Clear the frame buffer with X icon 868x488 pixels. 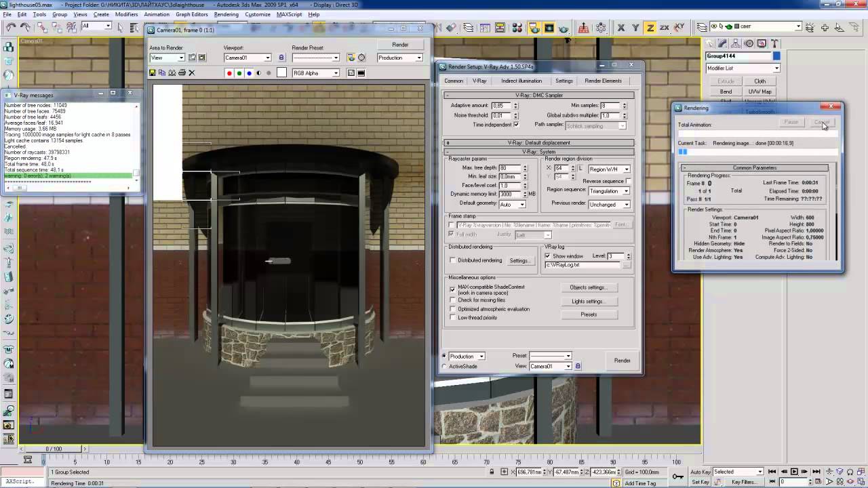click(192, 73)
